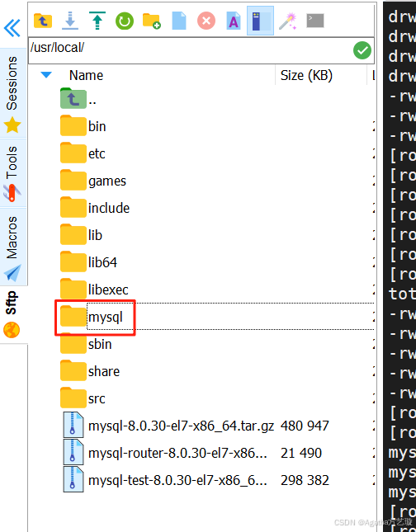Collapse the sidebar with double chevron
The width and height of the screenshot is (416, 532).
(12, 28)
